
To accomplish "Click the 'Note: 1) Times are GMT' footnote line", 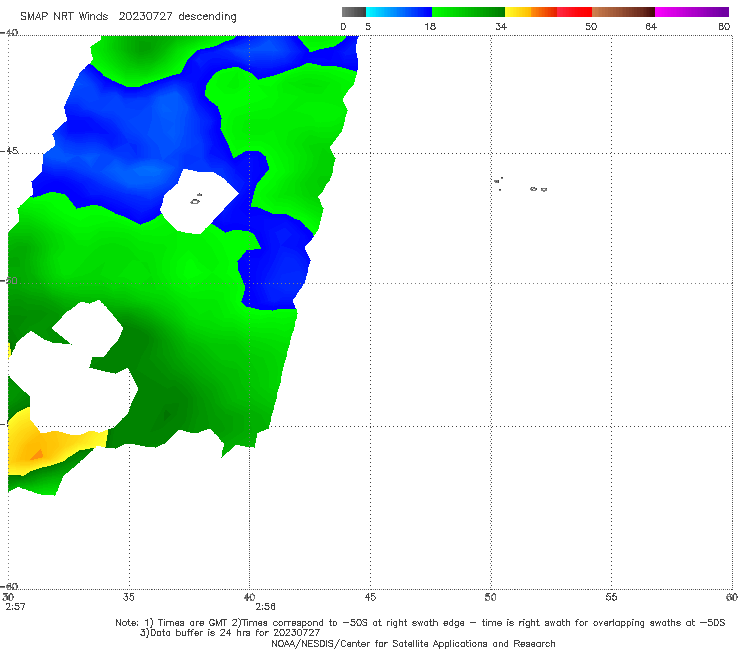I will click(x=420, y=623).
